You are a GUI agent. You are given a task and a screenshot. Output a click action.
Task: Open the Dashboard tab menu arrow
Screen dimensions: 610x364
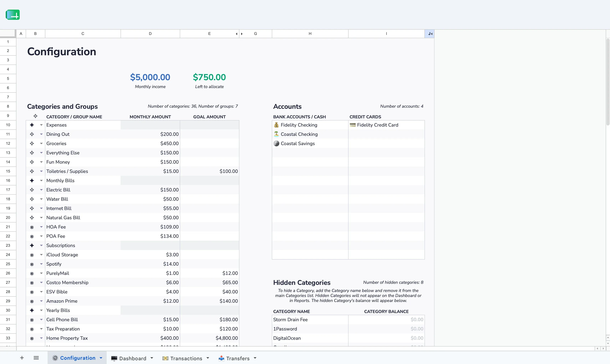(152, 358)
